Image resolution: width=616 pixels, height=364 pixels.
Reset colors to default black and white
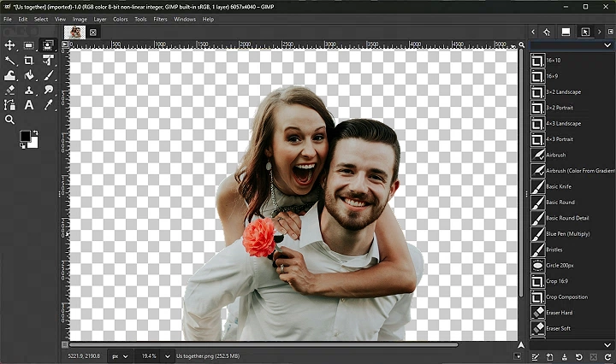(23, 146)
